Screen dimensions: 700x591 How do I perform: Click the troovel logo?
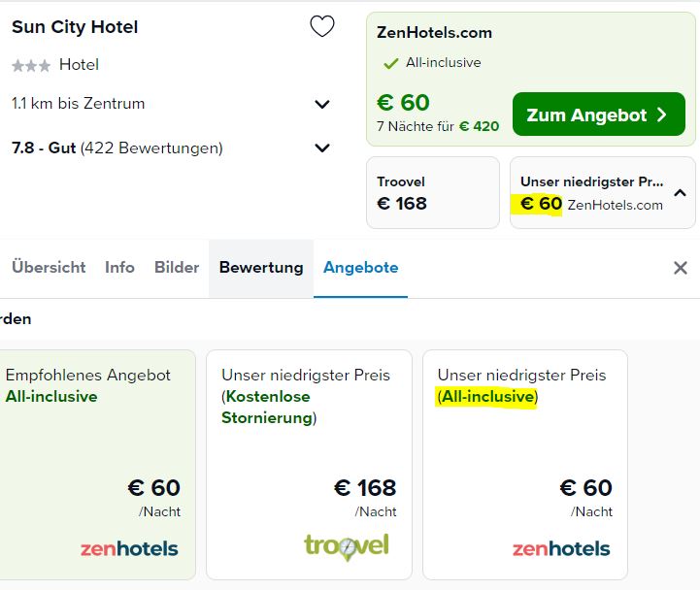(347, 546)
